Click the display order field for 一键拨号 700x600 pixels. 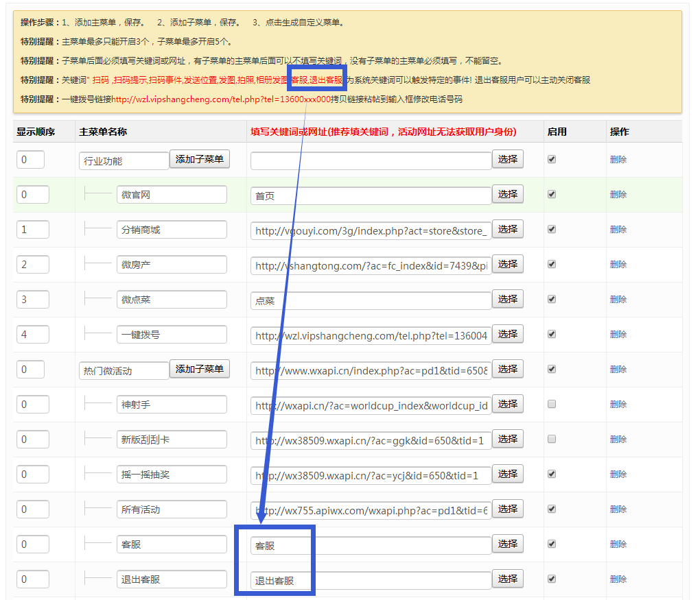point(32,335)
